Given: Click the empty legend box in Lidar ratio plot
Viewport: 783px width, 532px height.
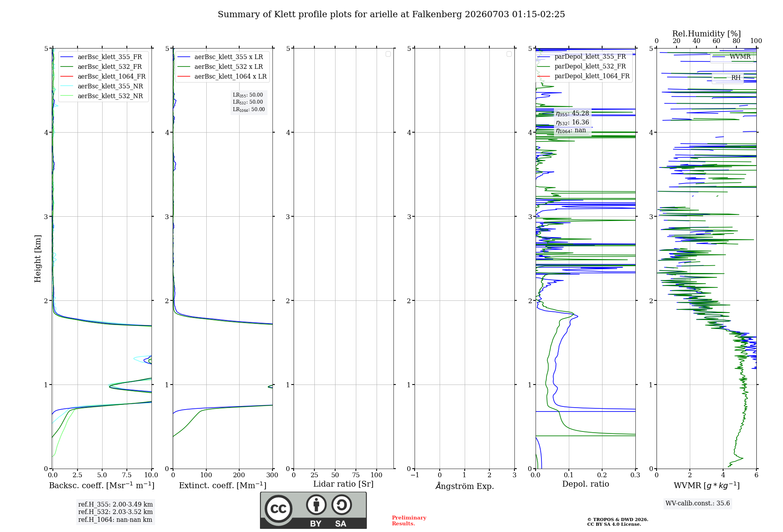Looking at the screenshot, I should coord(388,54).
